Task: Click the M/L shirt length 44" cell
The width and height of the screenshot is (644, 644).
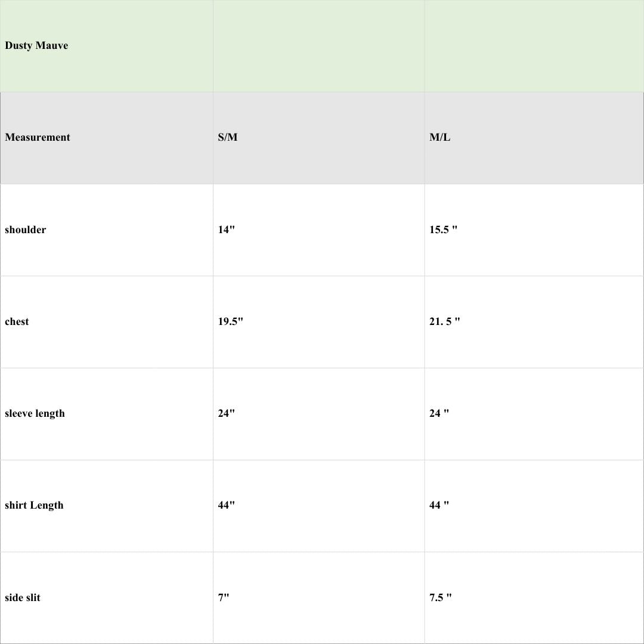Action: point(439,506)
